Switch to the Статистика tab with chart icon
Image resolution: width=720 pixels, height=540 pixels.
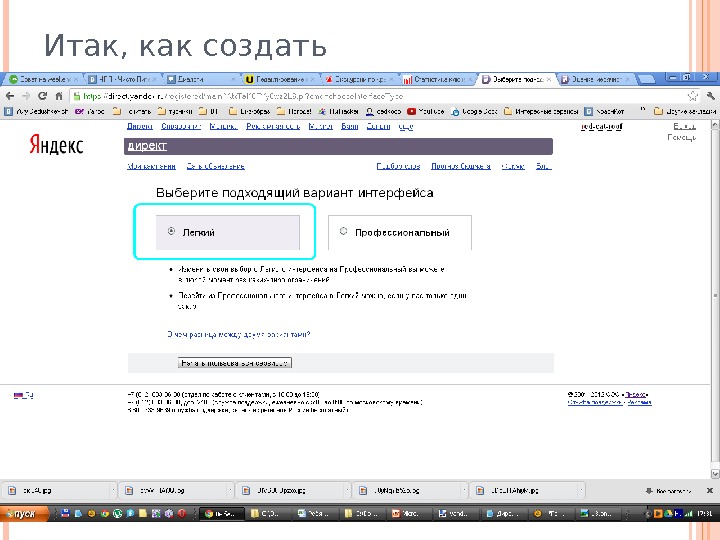[x=438, y=79]
